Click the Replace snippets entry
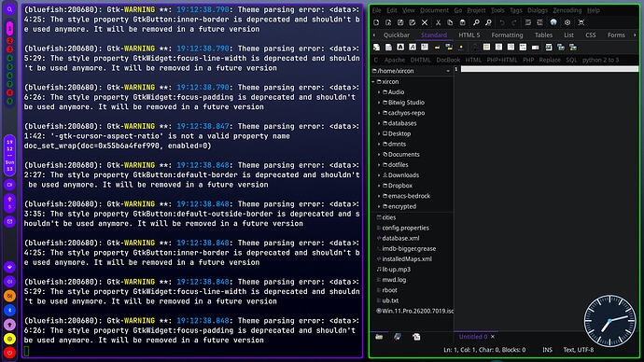Screen dimensions: 644x362 [550, 60]
